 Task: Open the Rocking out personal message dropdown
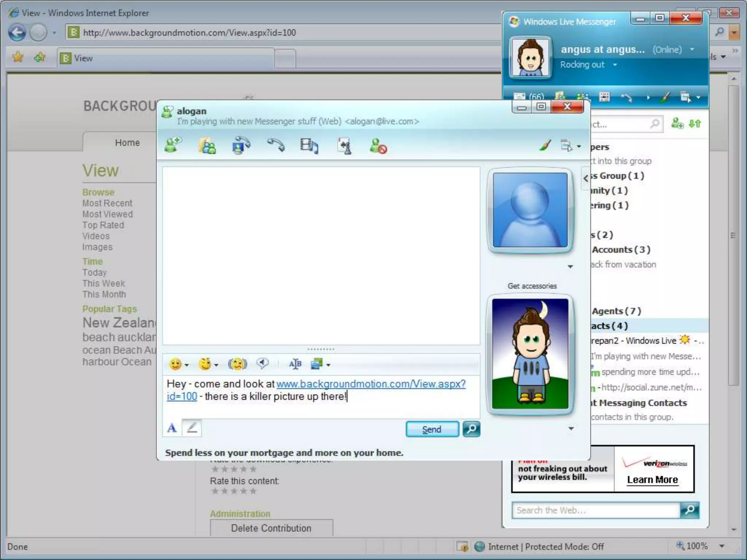(x=615, y=65)
